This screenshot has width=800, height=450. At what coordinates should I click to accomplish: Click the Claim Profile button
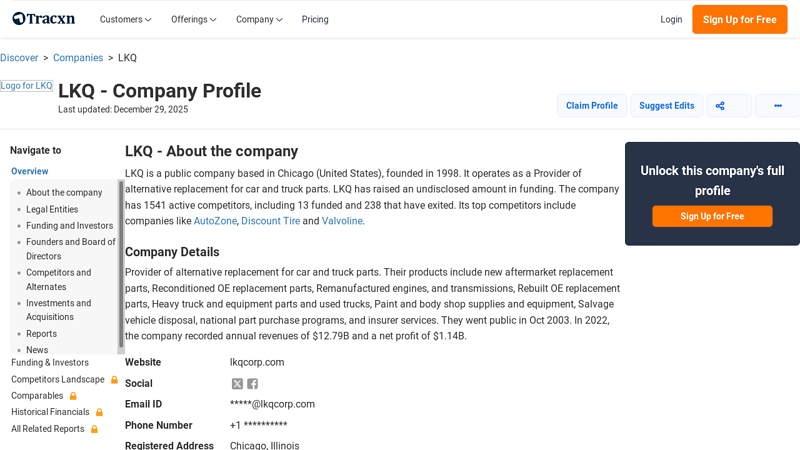(x=592, y=106)
